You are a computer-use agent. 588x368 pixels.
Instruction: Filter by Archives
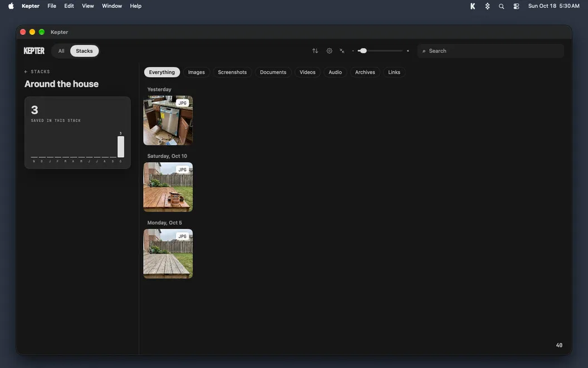tap(365, 72)
